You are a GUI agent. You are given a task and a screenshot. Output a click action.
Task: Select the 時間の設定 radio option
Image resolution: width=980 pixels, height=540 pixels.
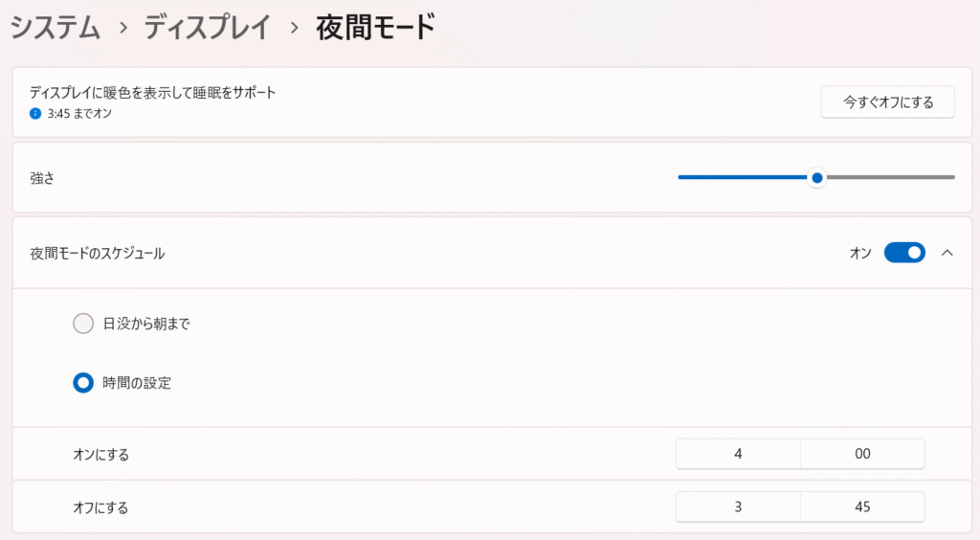click(x=83, y=383)
